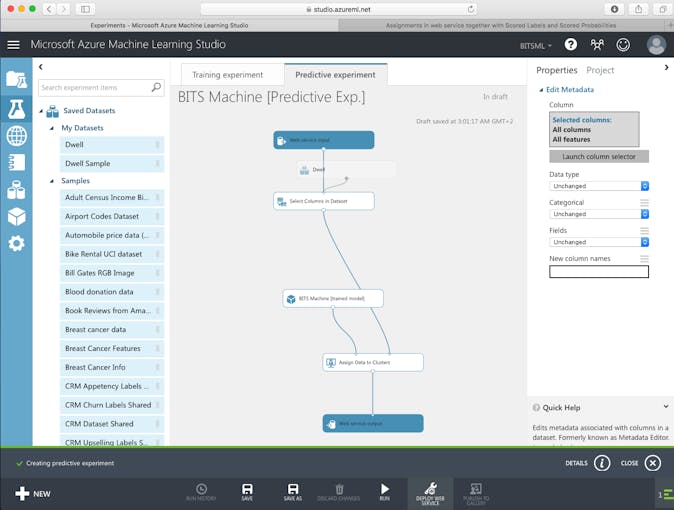
Task: Select Breast cancer data item
Action: point(112,330)
